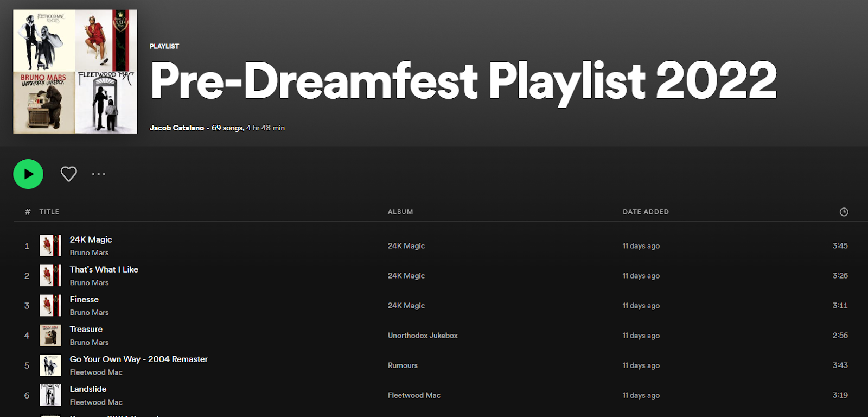Click the # column header
The height and width of the screenshot is (417, 868).
tap(28, 212)
